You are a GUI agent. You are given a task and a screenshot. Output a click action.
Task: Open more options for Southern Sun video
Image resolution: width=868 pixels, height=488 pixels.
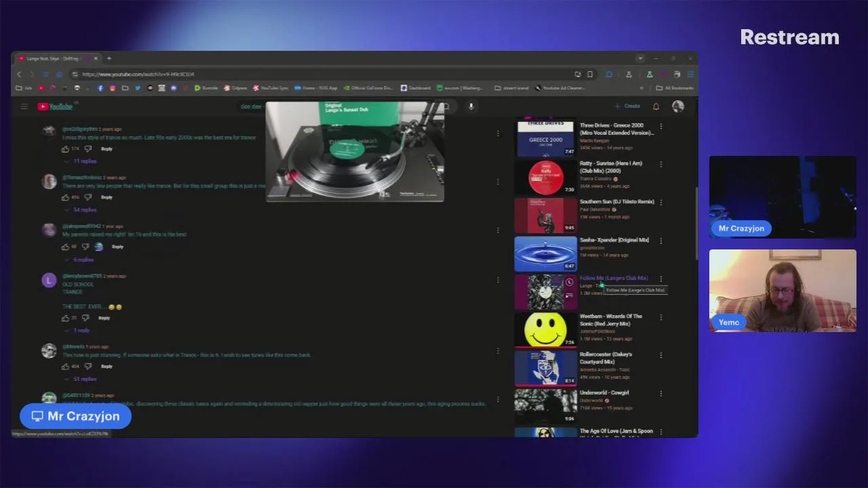point(661,202)
